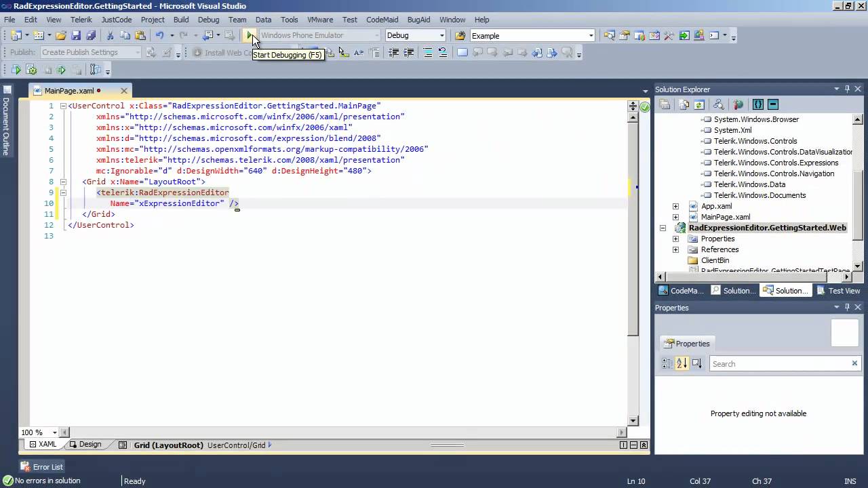Collapse the RadExpressionEditor outline at line 9

63,192
